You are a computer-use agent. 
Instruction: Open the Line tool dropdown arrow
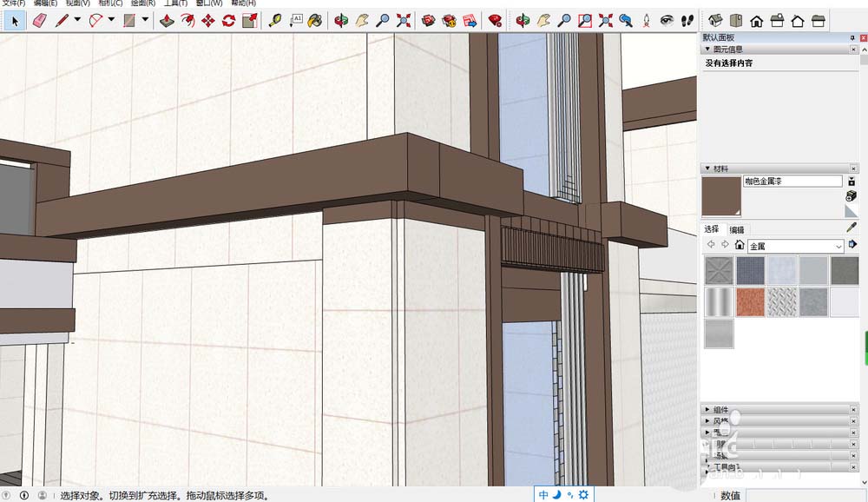tap(77, 19)
